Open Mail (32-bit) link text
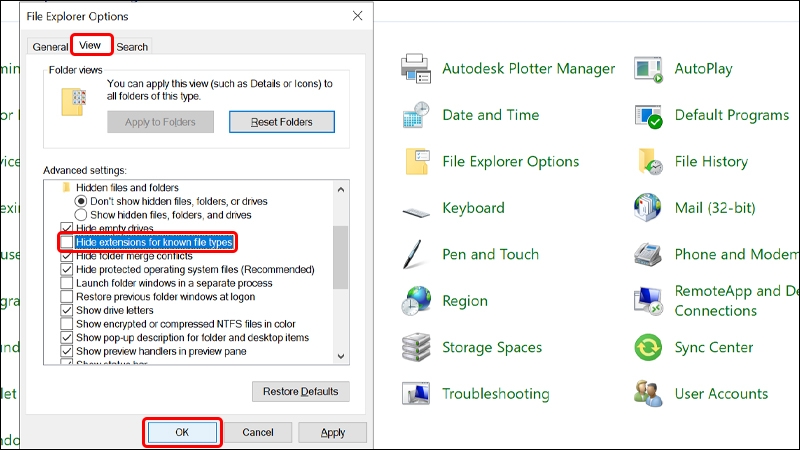 pyautogui.click(x=715, y=208)
